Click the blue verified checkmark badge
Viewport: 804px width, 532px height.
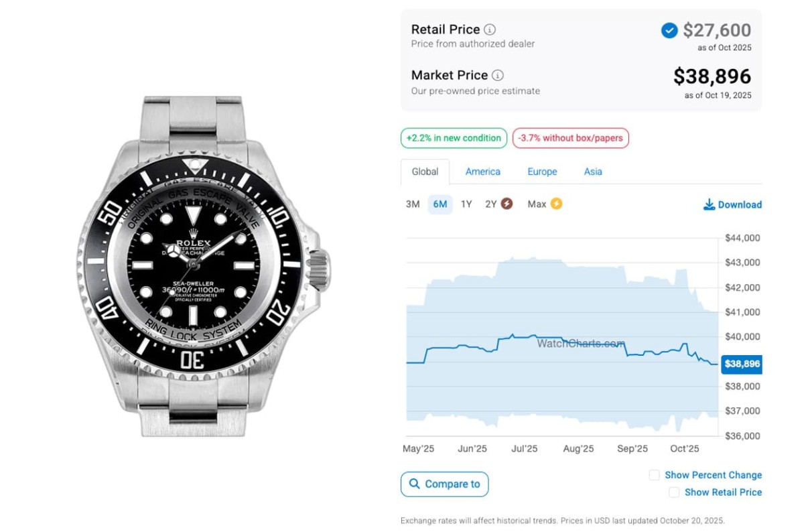(x=669, y=30)
